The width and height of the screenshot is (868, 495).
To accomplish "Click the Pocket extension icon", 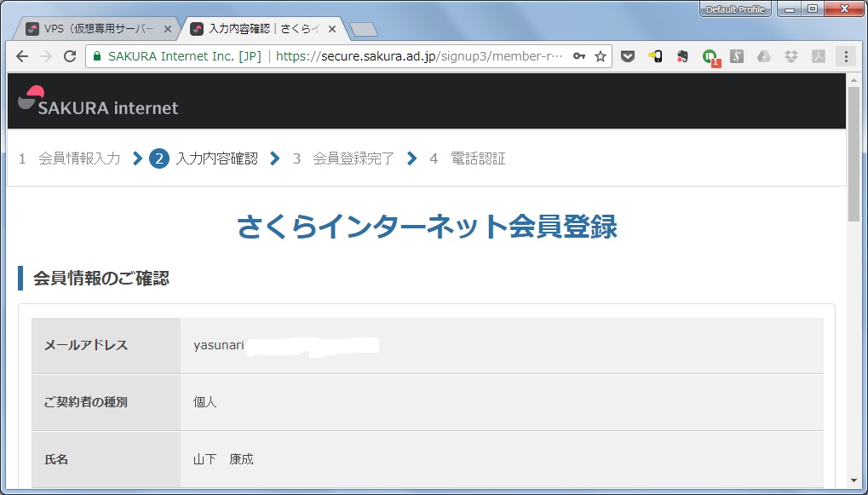I will 627,56.
